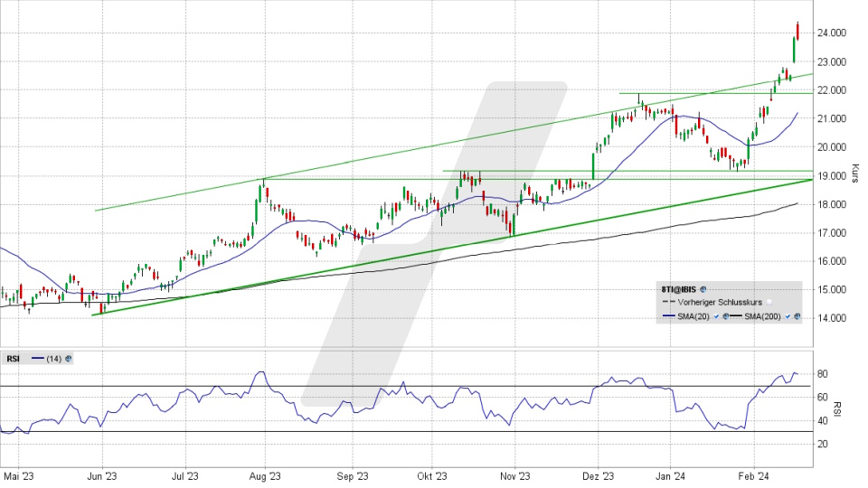Click the 16.000 price axis label

(x=832, y=261)
